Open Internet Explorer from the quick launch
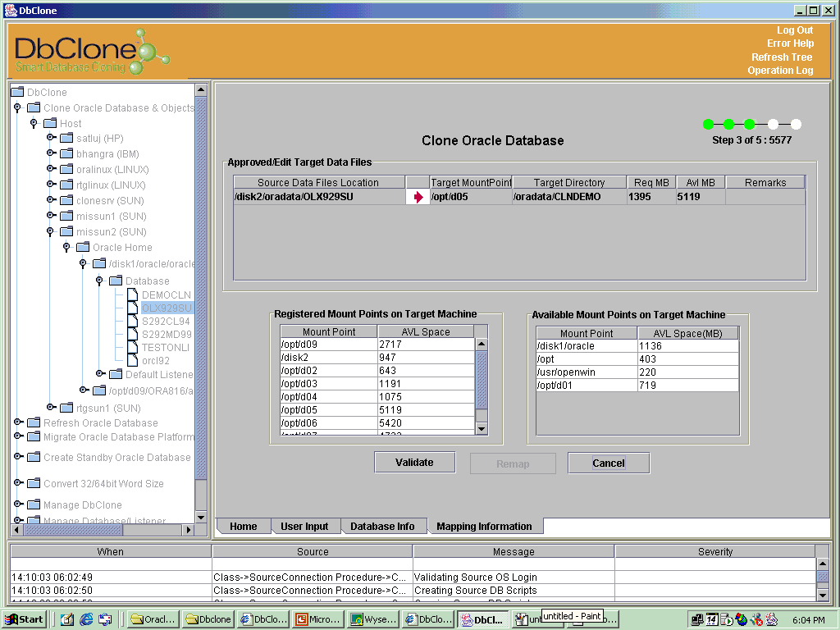The width and height of the screenshot is (840, 630). pos(86,619)
